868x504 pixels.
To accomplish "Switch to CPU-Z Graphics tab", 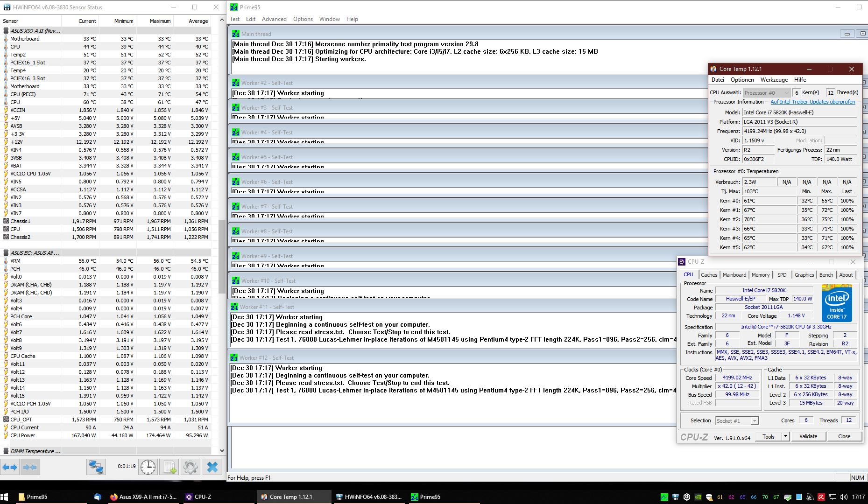I will click(x=804, y=275).
